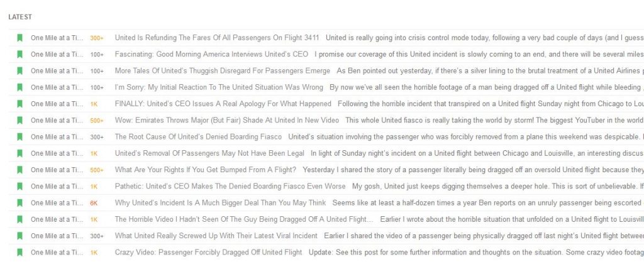The width and height of the screenshot is (644, 274).
Task: Click bookmark icon for "Crazy Video: Passenger Forcibly Dragged"
Action: pos(19,252)
